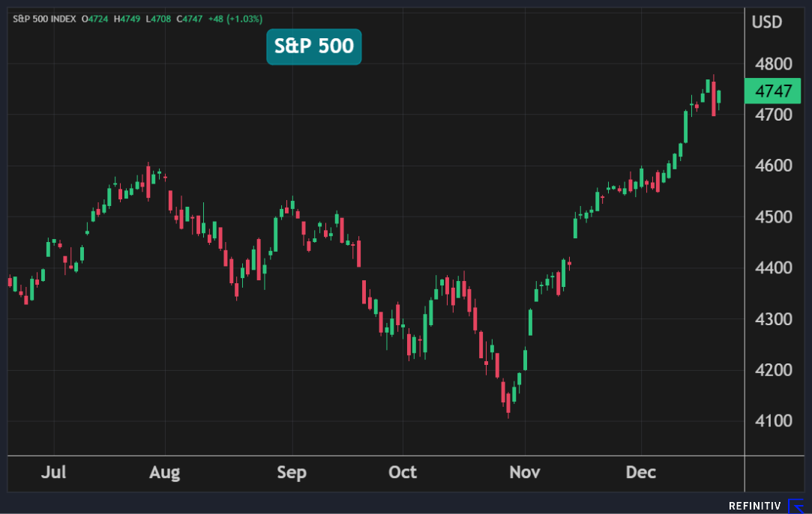Jump to Sep on the time axis
Image resolution: width=812 pixels, height=514 pixels.
pos(291,472)
